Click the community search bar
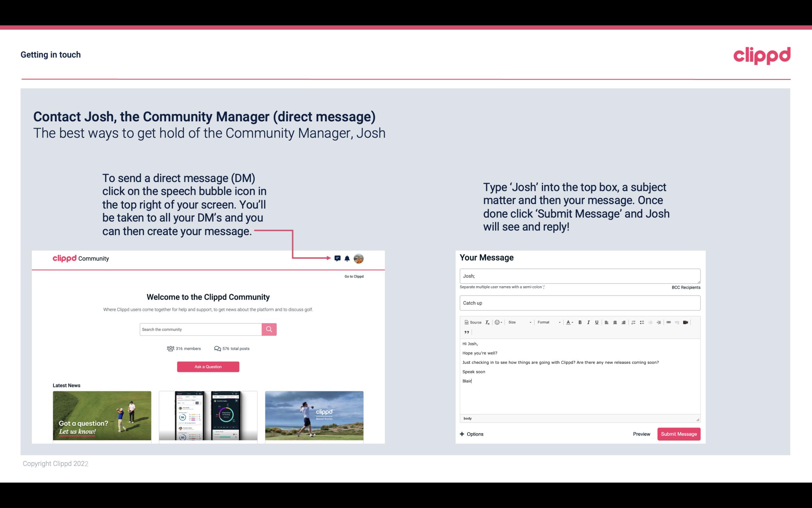The height and width of the screenshot is (508, 812). 201,329
